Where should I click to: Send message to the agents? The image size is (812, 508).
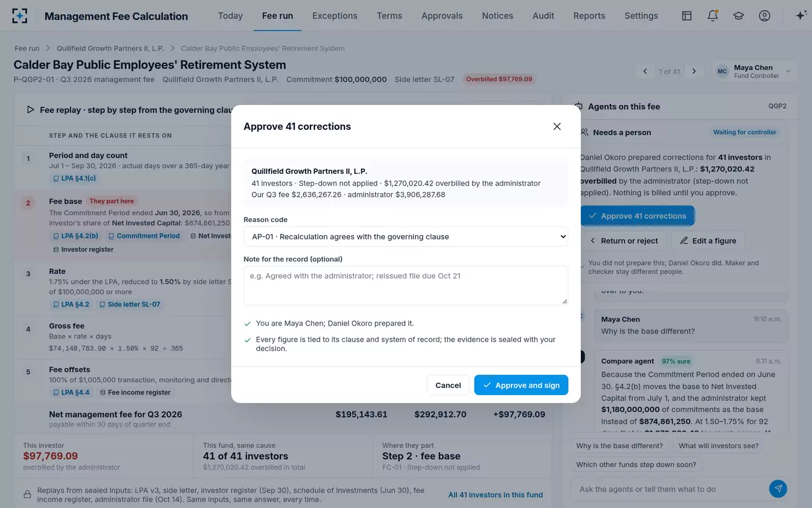pyautogui.click(x=778, y=489)
